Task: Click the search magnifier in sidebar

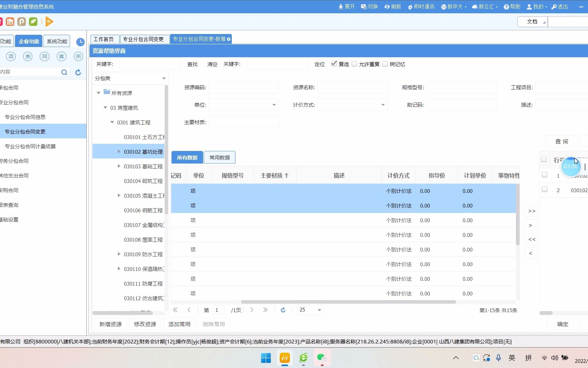Action: pos(64,72)
